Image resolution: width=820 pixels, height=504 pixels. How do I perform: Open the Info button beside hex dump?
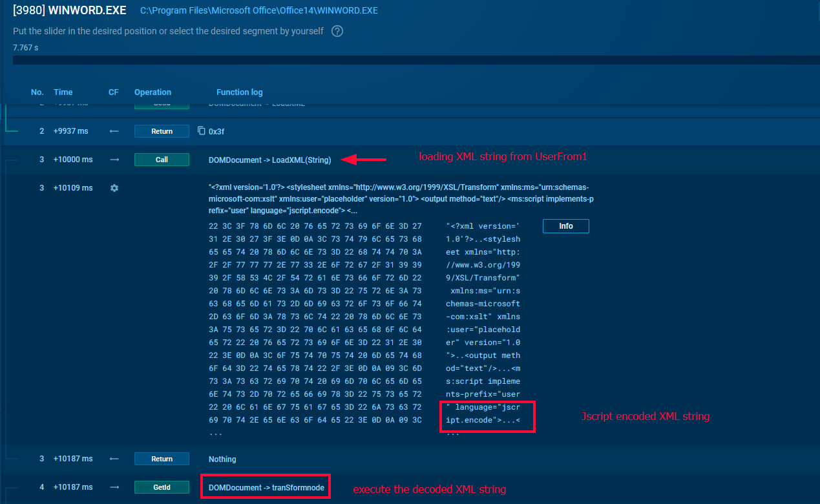565,226
